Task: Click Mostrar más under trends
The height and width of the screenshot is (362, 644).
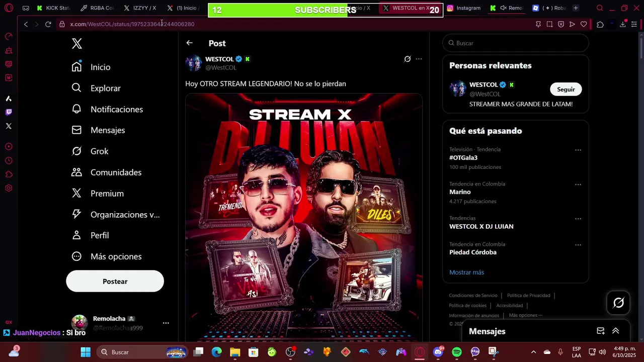Action: point(466,272)
